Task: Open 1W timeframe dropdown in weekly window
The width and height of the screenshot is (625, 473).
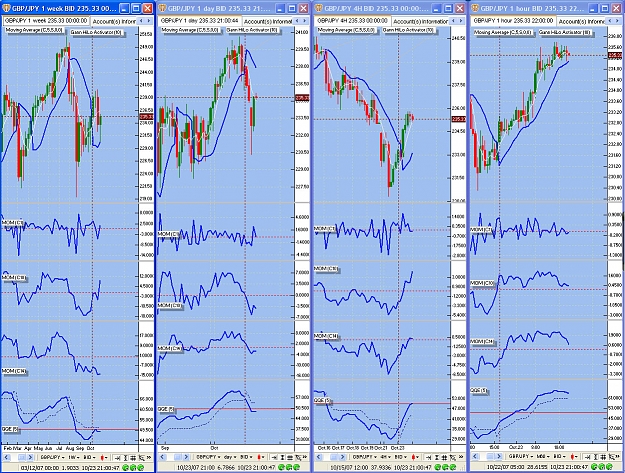Action: click(x=74, y=457)
